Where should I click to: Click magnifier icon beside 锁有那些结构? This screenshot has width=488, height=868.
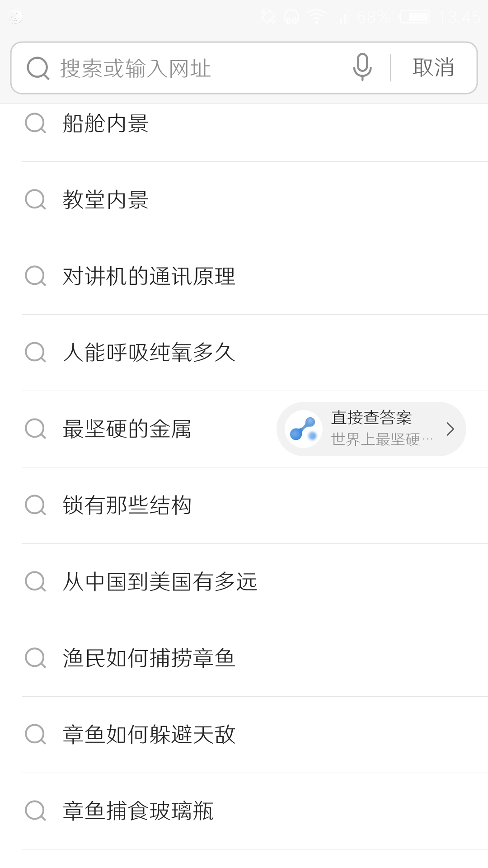[35, 505]
